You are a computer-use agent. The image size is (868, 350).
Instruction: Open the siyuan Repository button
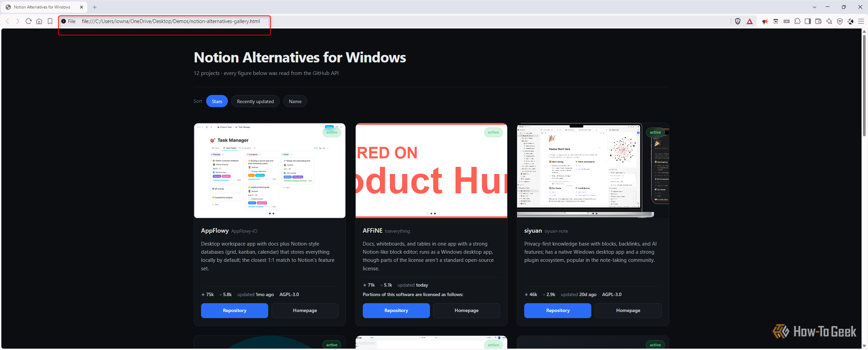558,310
